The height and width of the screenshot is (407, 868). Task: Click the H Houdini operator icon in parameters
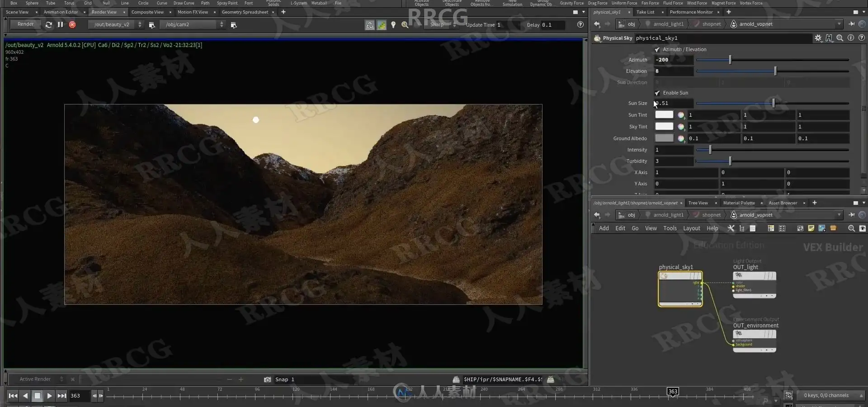click(x=829, y=38)
